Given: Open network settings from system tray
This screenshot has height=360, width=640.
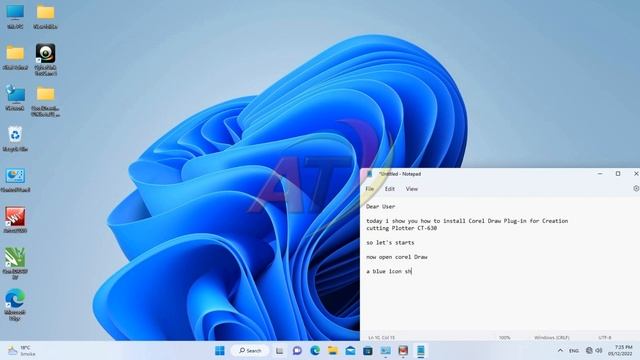Looking at the screenshot, I should [x=589, y=351].
